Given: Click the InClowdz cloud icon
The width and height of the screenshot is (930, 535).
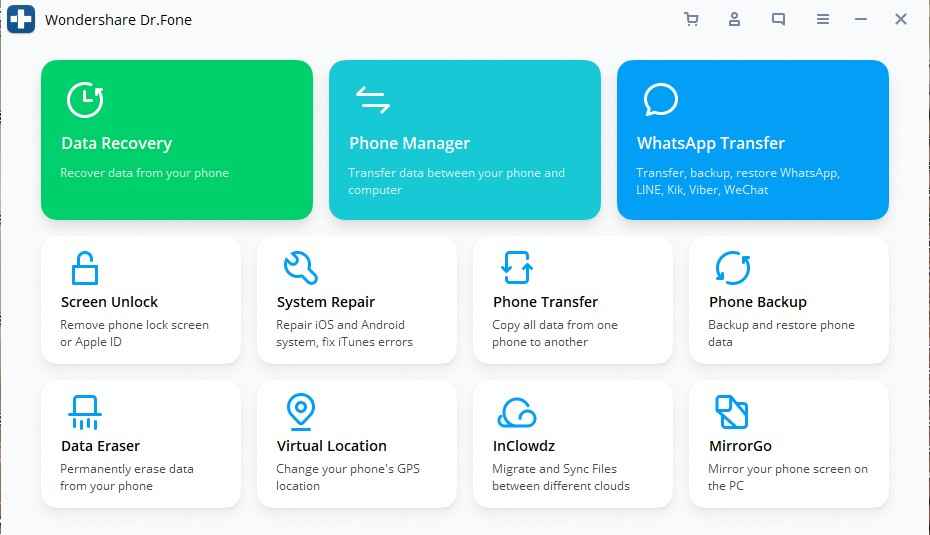Looking at the screenshot, I should tap(517, 412).
